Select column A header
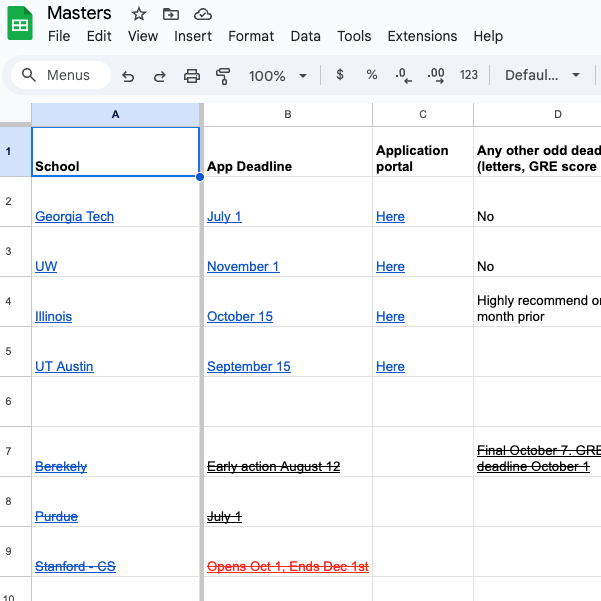601x601 pixels. 115,114
